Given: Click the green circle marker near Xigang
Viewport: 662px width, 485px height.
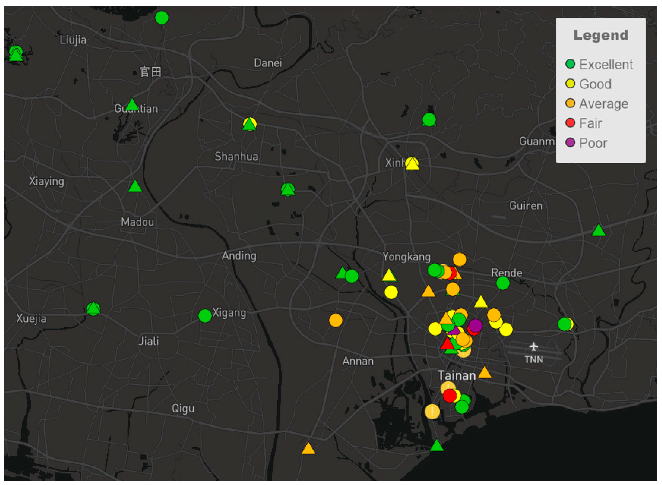Looking at the screenshot, I should 205,316.
